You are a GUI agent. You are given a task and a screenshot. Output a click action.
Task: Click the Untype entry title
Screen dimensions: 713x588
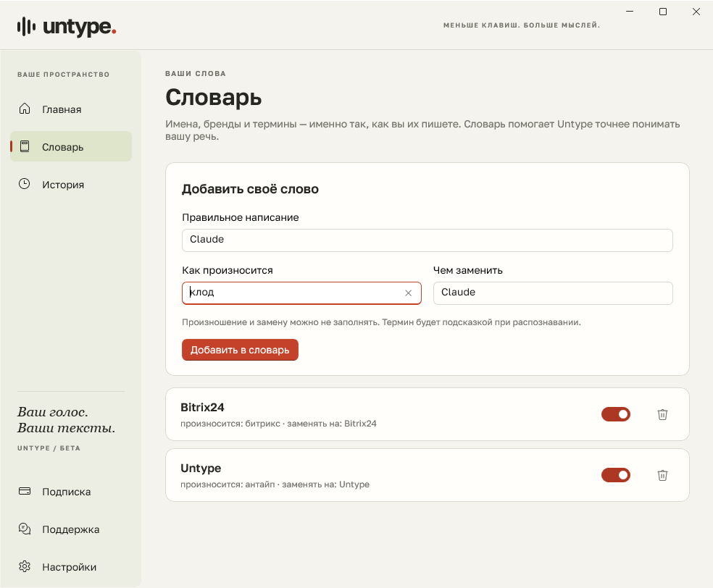click(201, 468)
